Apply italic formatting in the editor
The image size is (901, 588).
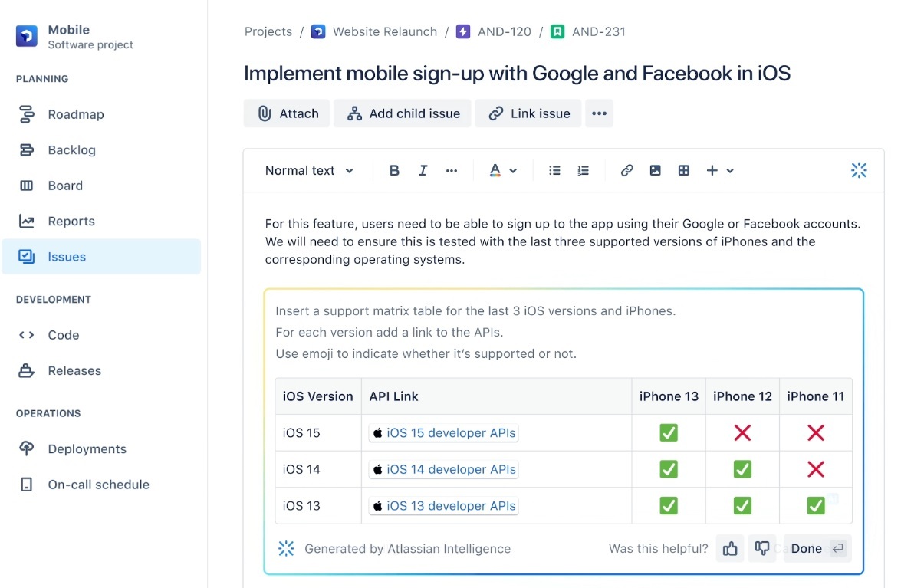tap(423, 170)
